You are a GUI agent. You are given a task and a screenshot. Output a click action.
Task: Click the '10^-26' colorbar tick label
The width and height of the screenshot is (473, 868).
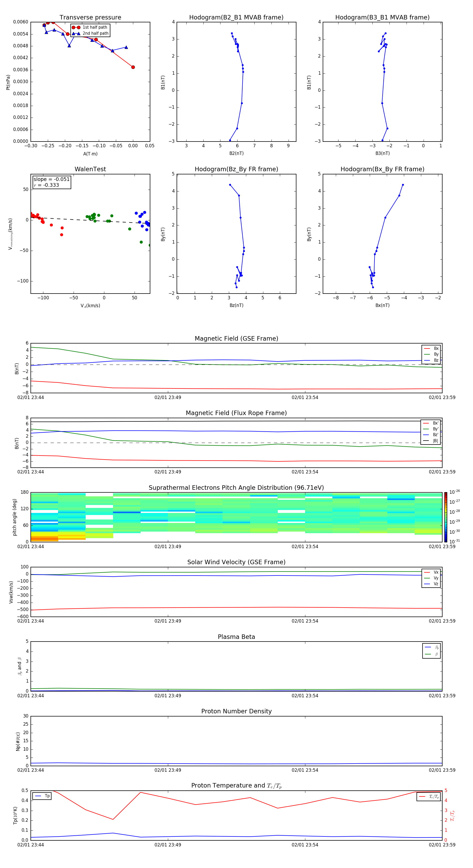click(455, 492)
